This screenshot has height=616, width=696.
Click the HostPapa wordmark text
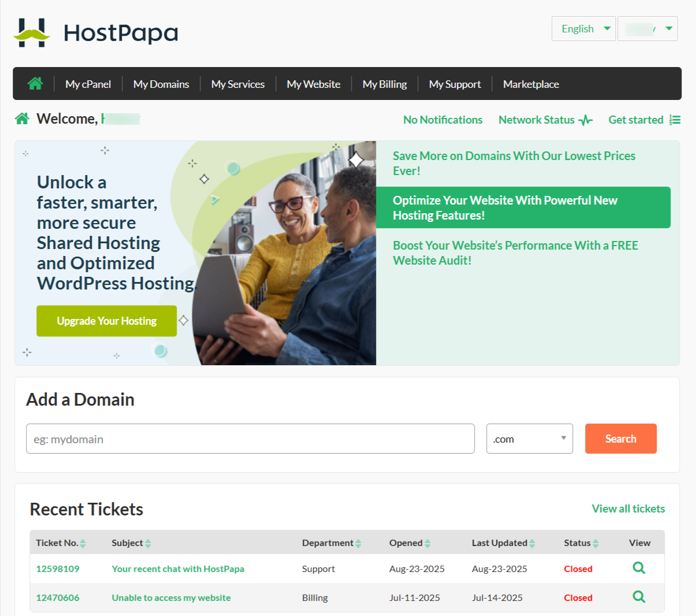click(121, 33)
